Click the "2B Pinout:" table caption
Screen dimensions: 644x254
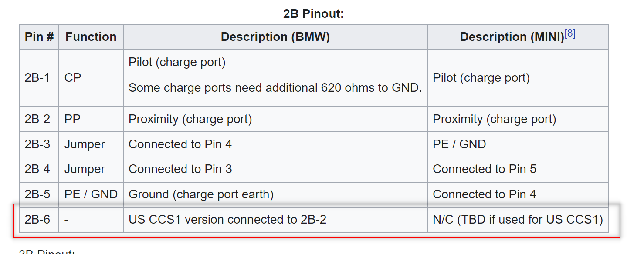point(313,14)
